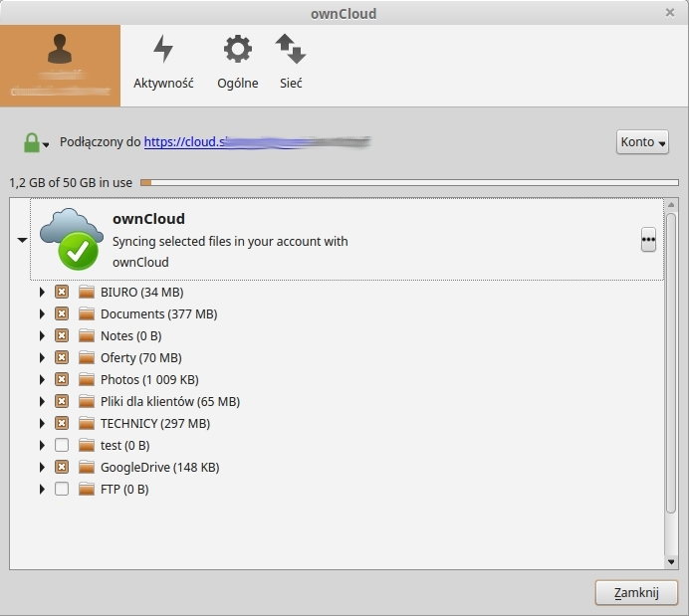Click the test folder icon

(87, 445)
